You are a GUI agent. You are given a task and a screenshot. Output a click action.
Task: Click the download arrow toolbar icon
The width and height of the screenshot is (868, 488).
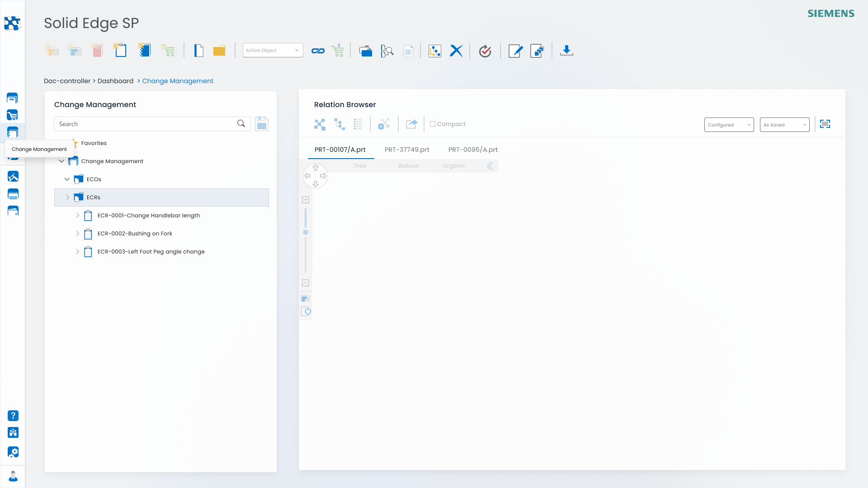pos(566,51)
